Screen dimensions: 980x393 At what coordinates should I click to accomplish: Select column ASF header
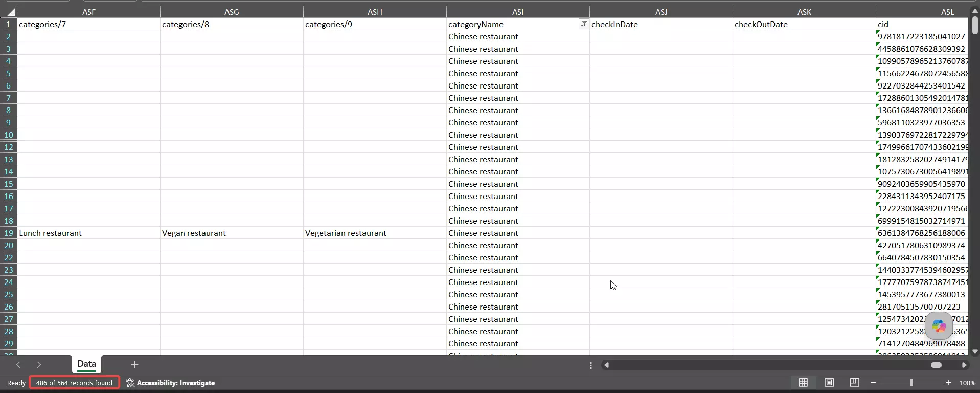click(x=89, y=12)
